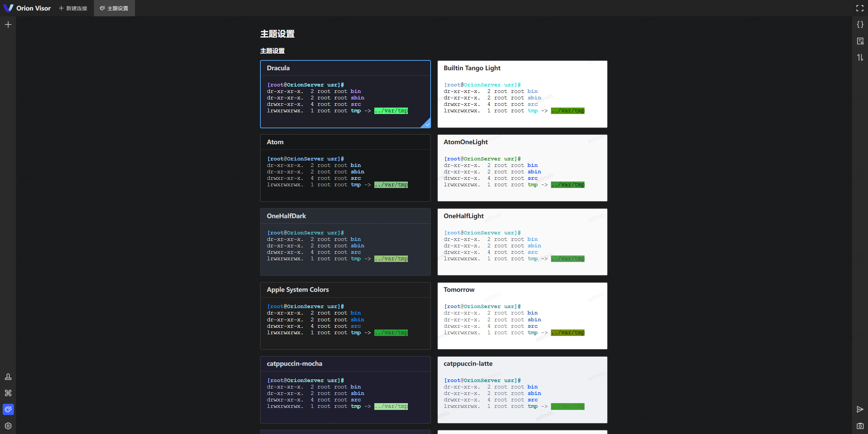This screenshot has width=868, height=434.
Task: Select the Dracula theme card
Action: click(345, 94)
